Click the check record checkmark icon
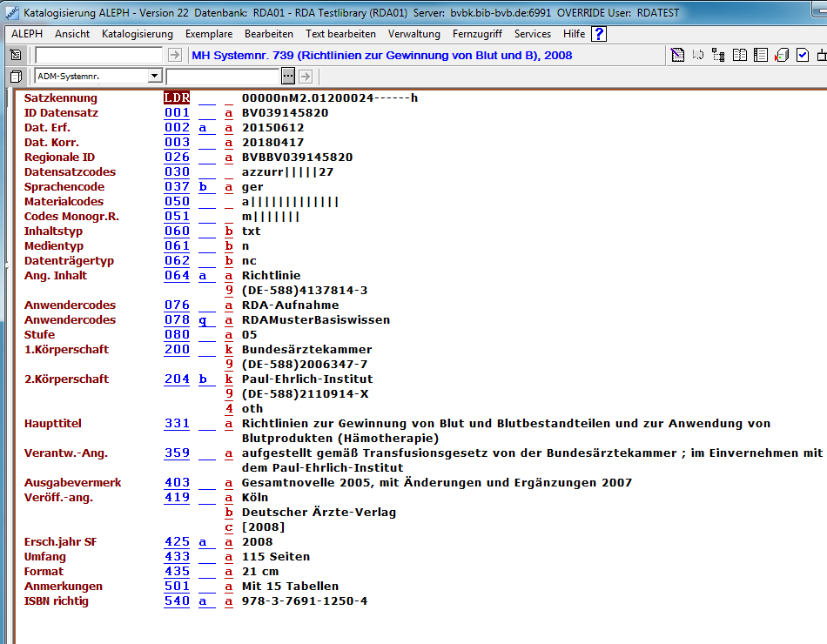The height and width of the screenshot is (644, 827). point(802,55)
